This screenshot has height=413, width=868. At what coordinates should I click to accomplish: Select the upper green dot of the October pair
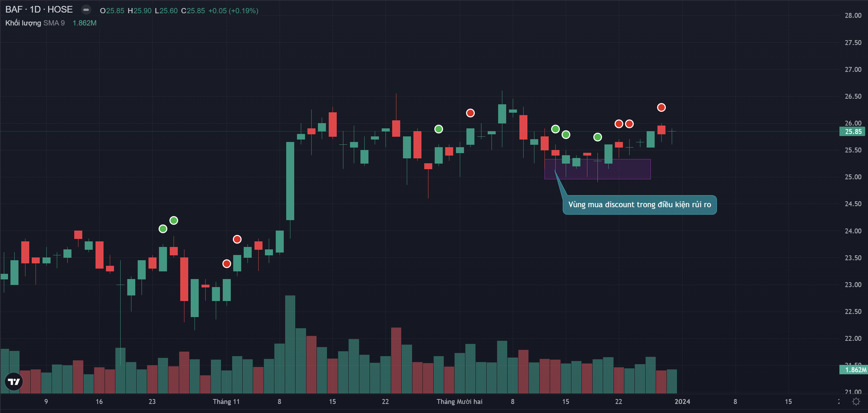174,220
